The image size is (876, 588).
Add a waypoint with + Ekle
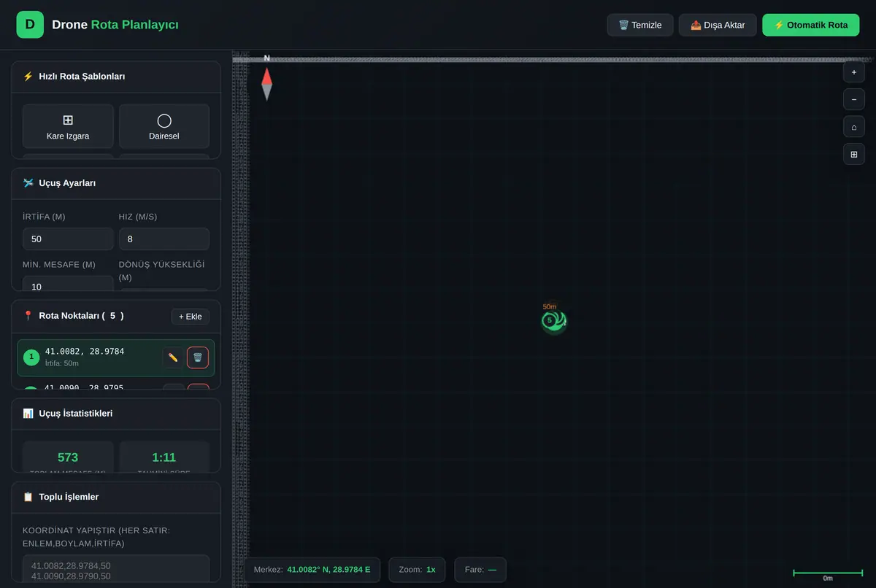[191, 317]
